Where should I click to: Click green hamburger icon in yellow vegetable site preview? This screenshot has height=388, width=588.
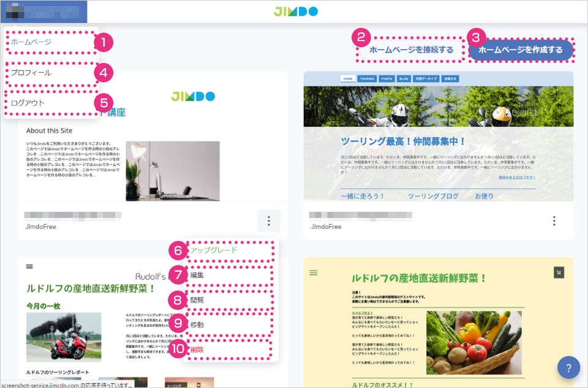314,273
